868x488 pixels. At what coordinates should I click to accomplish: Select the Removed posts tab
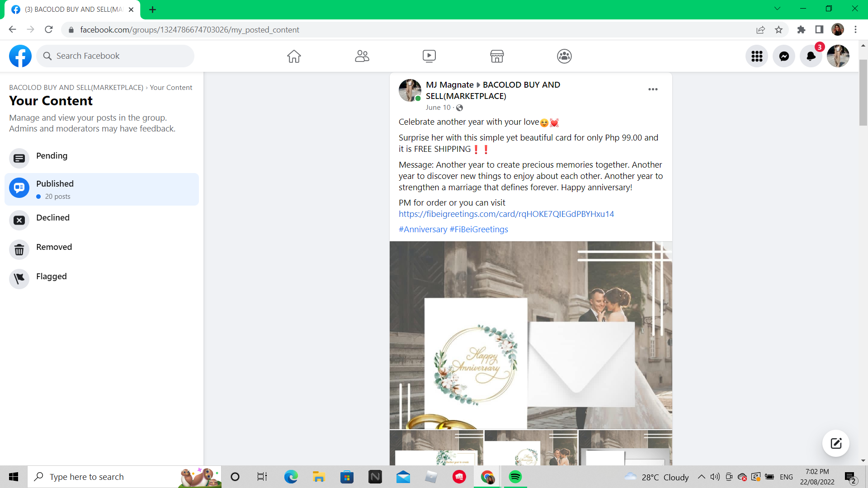coord(54,247)
